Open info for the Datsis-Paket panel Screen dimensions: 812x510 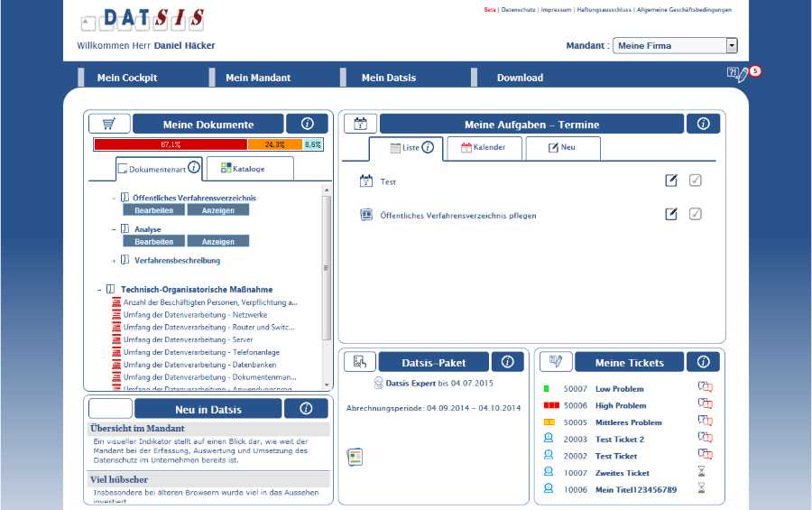[x=507, y=362]
